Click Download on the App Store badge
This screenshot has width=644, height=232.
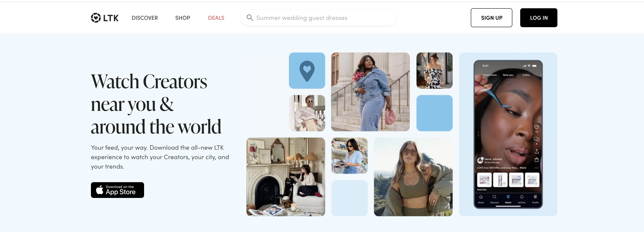pos(117,190)
